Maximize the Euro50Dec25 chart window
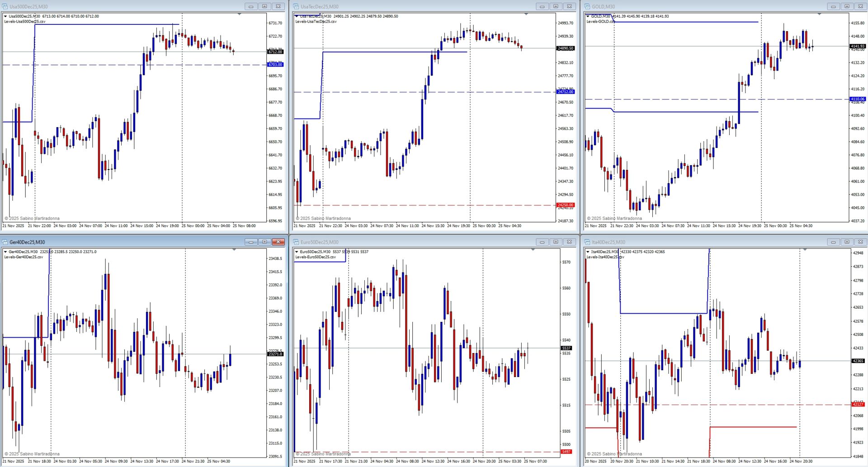 556,242
